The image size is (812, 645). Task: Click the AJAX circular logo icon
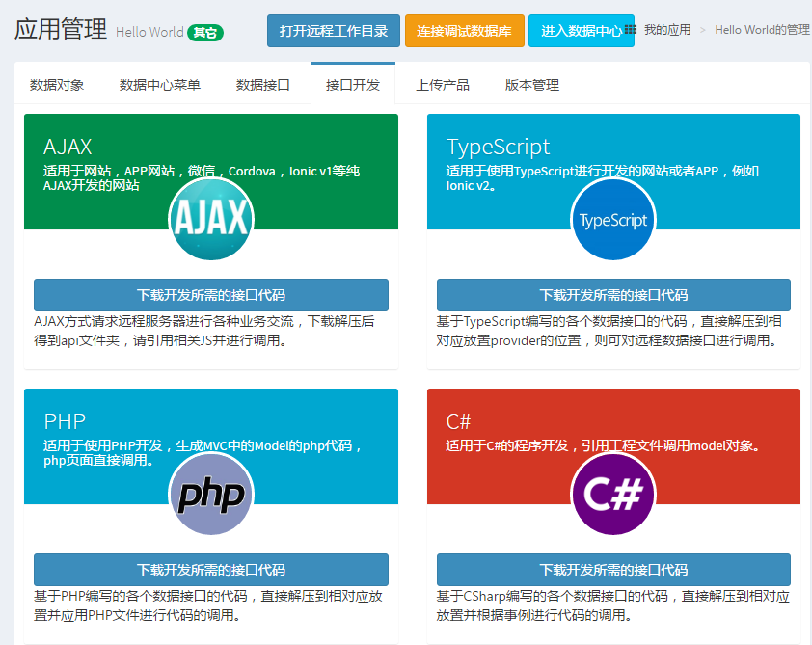(211, 219)
